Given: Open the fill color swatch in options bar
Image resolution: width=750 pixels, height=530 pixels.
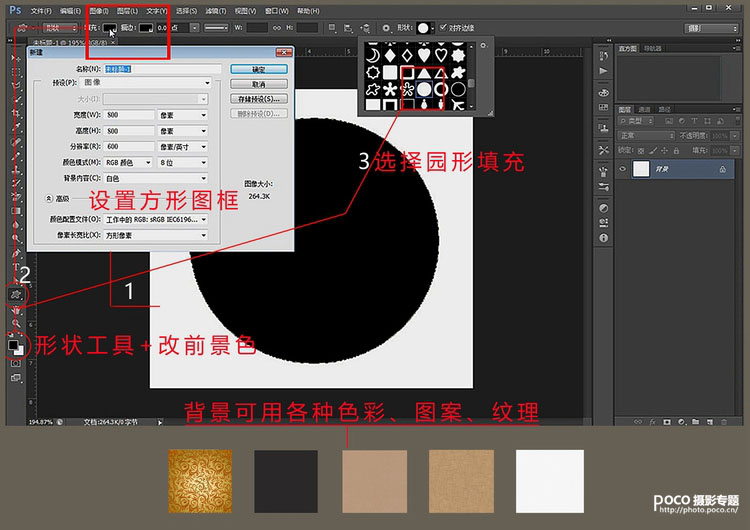Looking at the screenshot, I should [110, 28].
